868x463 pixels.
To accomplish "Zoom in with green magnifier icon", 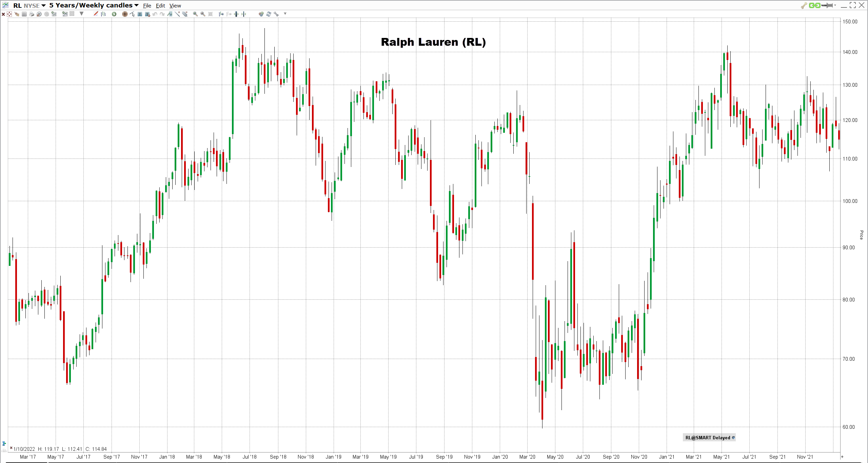I will click(195, 14).
